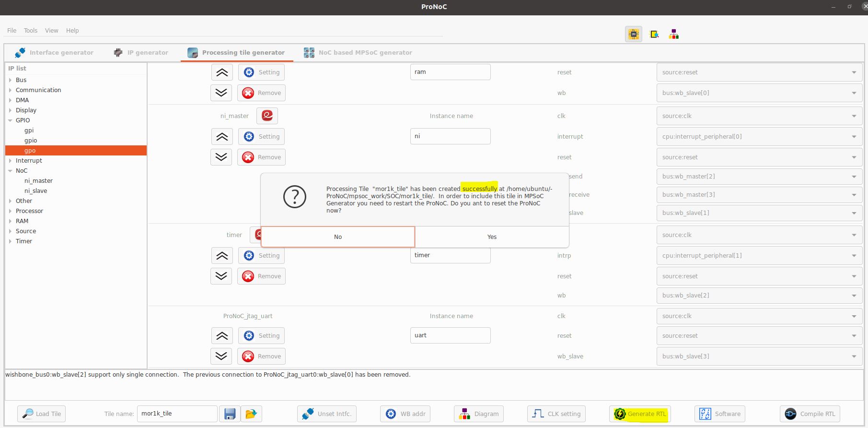Click Compile RTL button
This screenshot has height=428, width=868.
(810, 414)
